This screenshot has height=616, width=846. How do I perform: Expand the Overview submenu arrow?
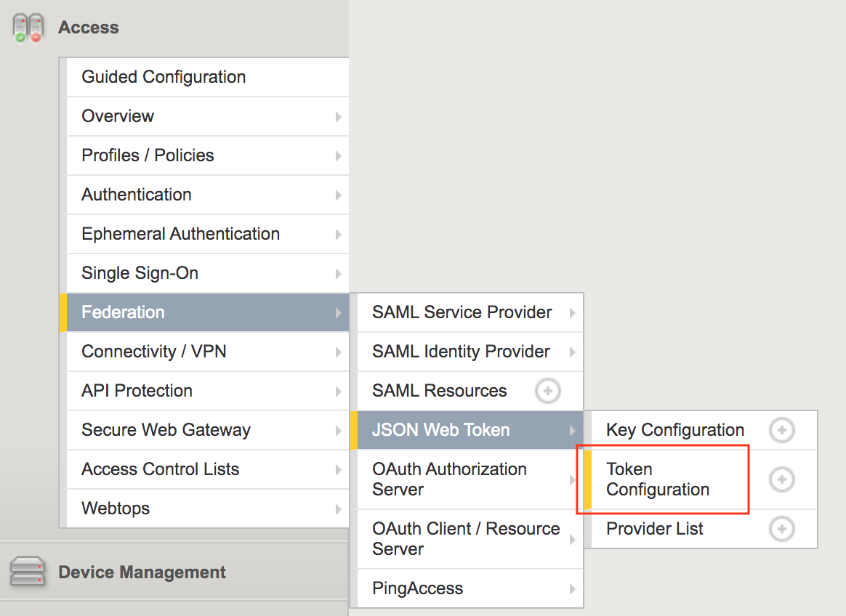[338, 116]
